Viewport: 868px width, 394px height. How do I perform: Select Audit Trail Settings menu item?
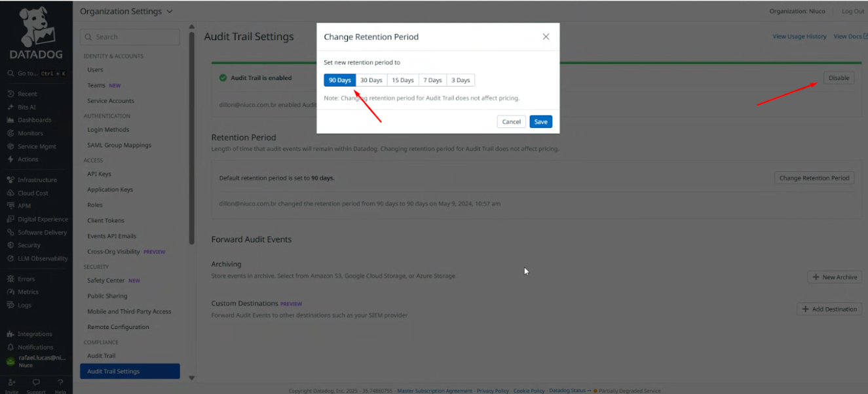[130, 371]
